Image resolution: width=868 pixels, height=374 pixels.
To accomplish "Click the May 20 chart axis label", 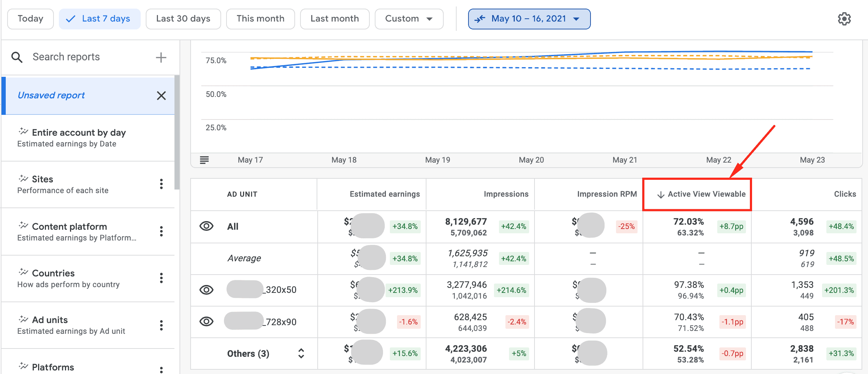I will point(531,160).
